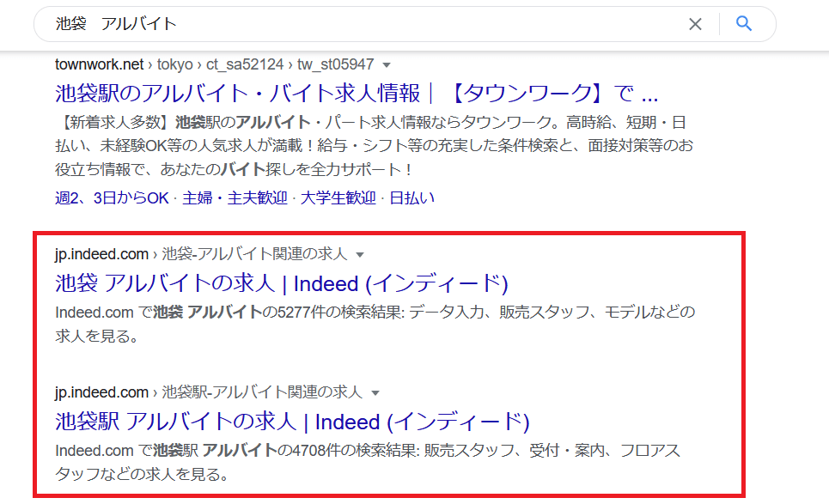
Task: Click the snippet mentioning 4708件の検索結果
Action: pyautogui.click(x=368, y=462)
